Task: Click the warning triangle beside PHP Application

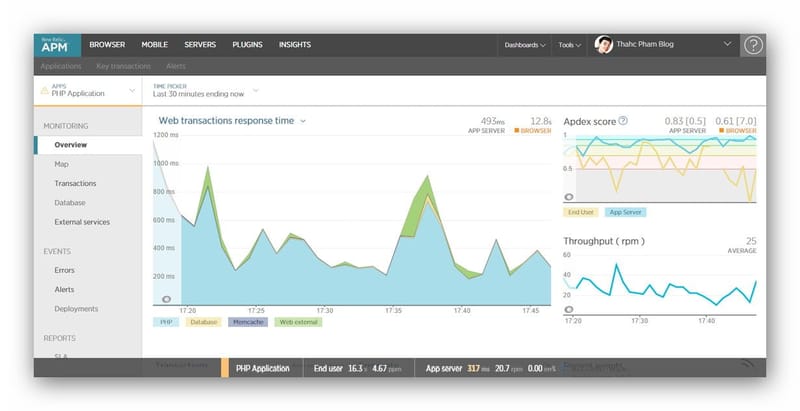Action: 44,90
